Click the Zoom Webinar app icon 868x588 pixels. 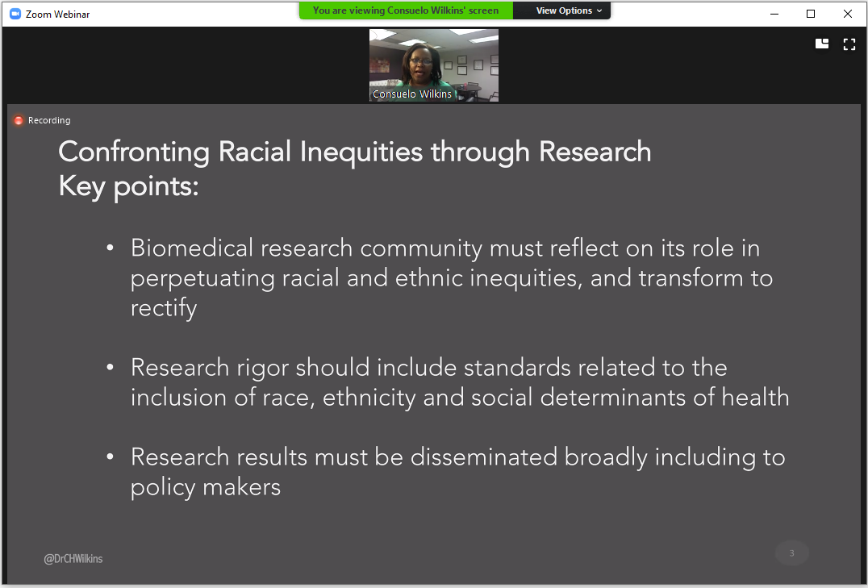pos(15,14)
